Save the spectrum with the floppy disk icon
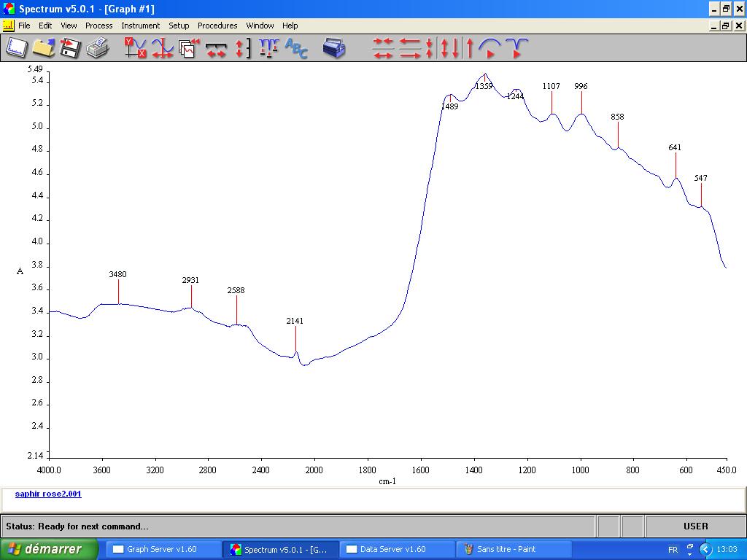The width and height of the screenshot is (747, 560). (x=70, y=48)
